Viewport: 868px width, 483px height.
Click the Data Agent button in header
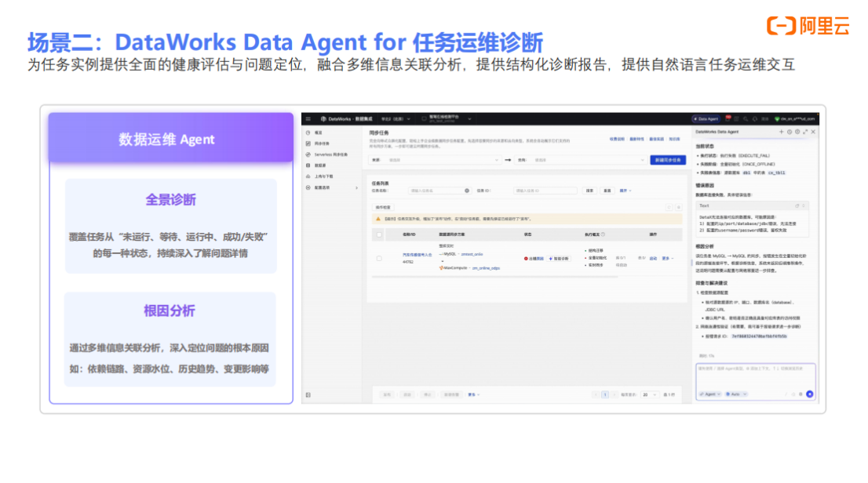706,119
